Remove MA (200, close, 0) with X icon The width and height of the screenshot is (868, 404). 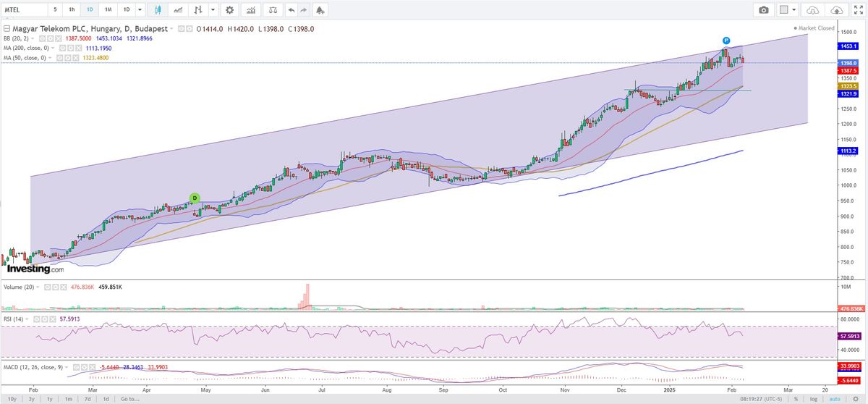(78, 49)
